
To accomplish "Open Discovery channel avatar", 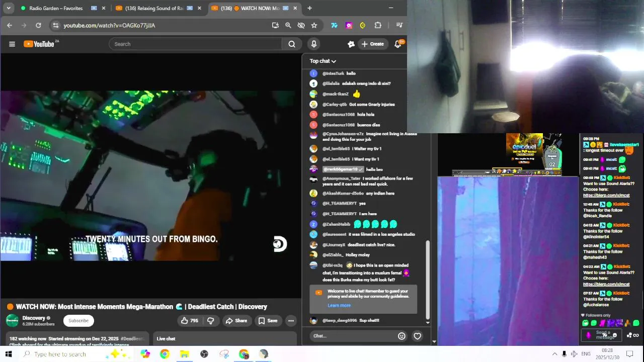I will click(12, 321).
